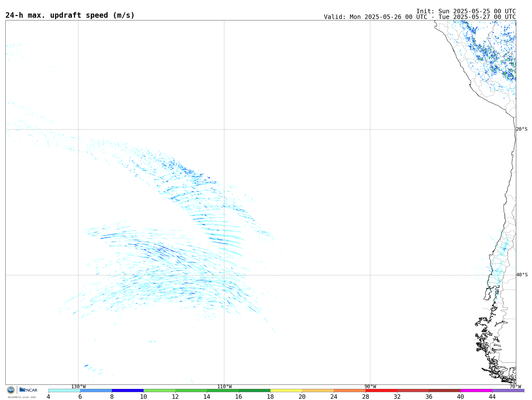532x400 pixels.
Task: Select the yellow 18–20 color swatch
Action: (x=286, y=390)
